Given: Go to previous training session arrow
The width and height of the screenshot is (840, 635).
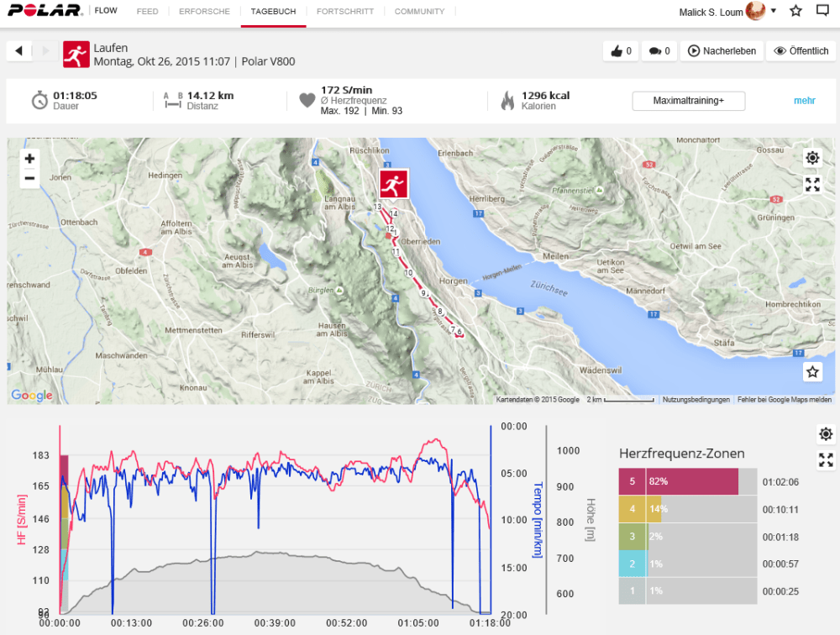Looking at the screenshot, I should click(18, 51).
